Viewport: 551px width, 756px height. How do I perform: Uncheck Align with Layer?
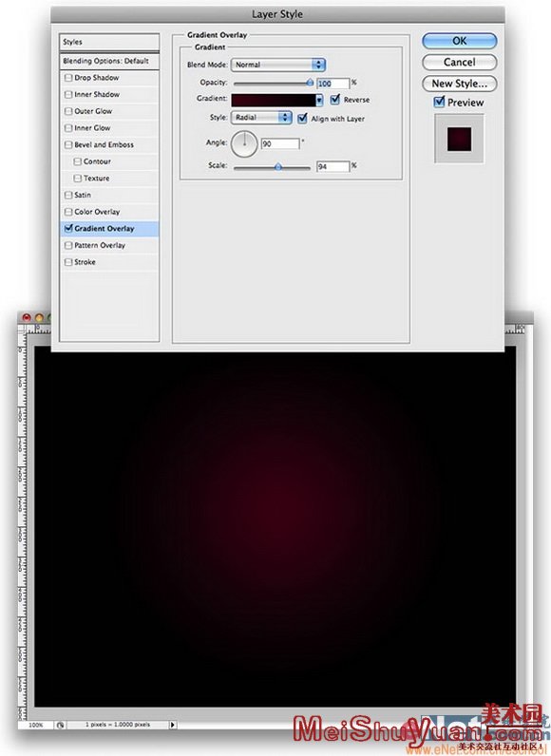click(x=302, y=118)
